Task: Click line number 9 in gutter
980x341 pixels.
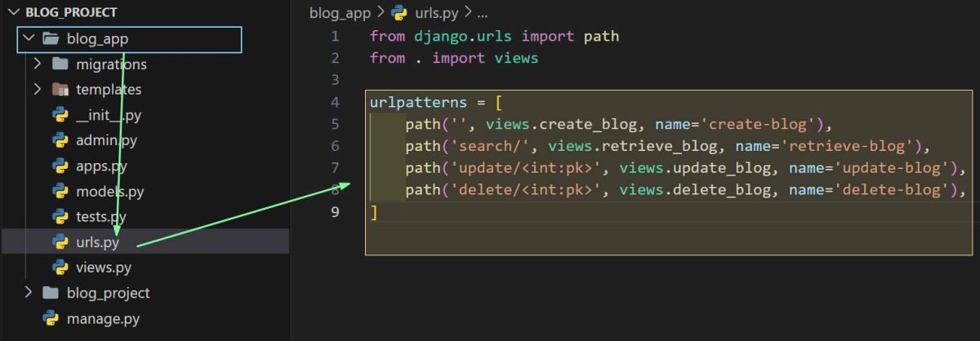Action: tap(335, 212)
